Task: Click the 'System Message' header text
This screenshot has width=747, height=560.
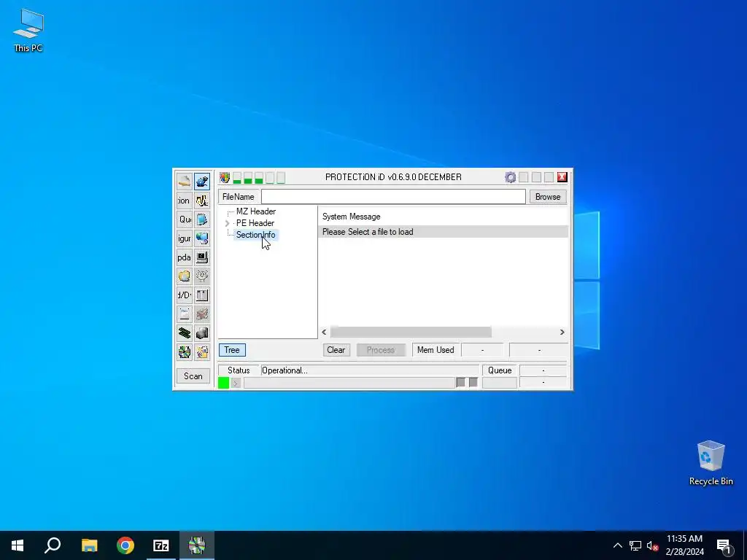Action: [351, 217]
